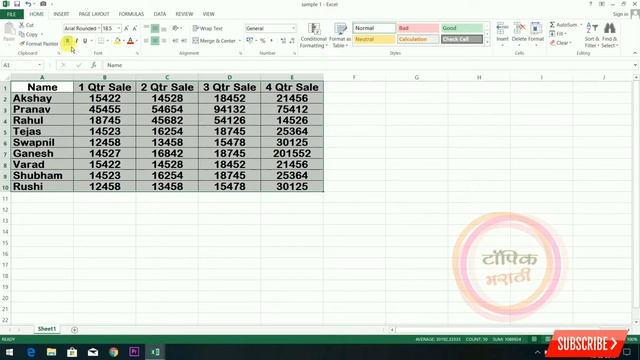Apply the Neutral cell style

pos(374,39)
